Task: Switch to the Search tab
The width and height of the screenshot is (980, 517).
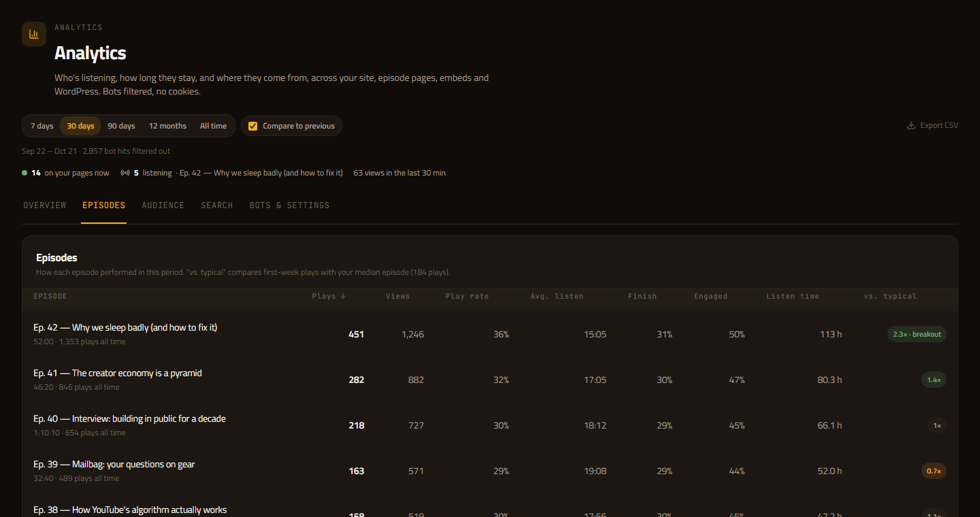Action: (217, 205)
